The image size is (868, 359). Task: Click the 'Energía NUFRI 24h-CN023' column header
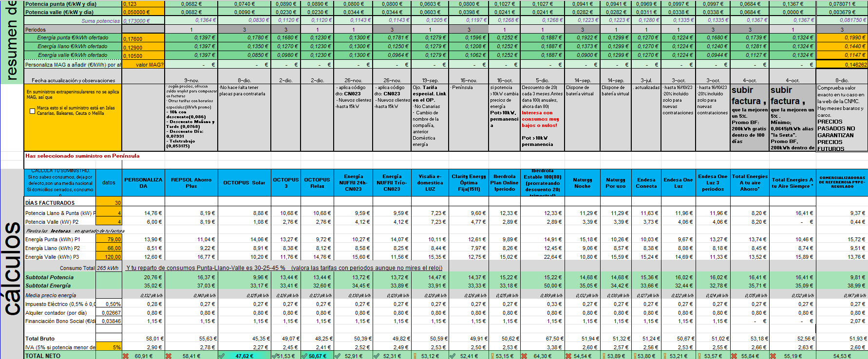[353, 183]
